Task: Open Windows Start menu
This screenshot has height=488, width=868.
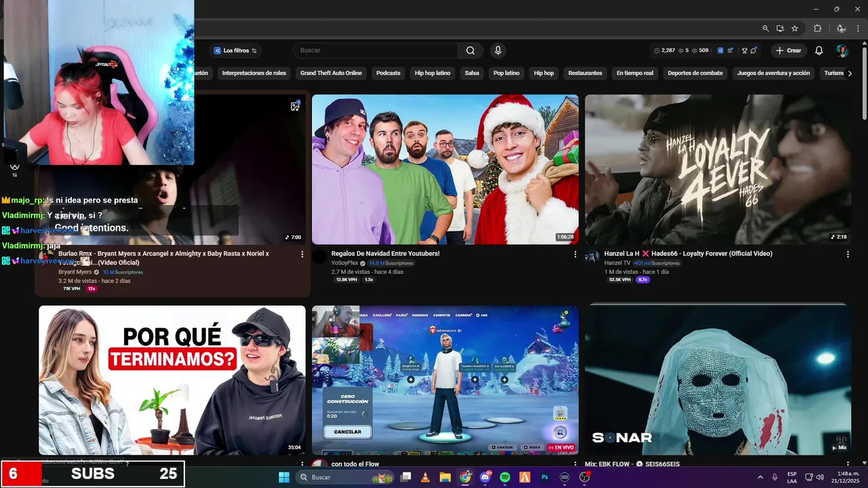Action: [x=284, y=477]
